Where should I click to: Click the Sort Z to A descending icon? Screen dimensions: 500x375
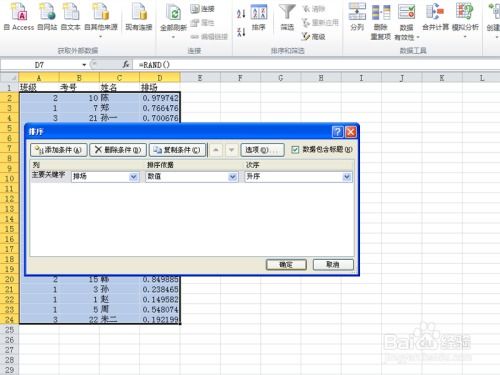pyautogui.click(x=241, y=32)
